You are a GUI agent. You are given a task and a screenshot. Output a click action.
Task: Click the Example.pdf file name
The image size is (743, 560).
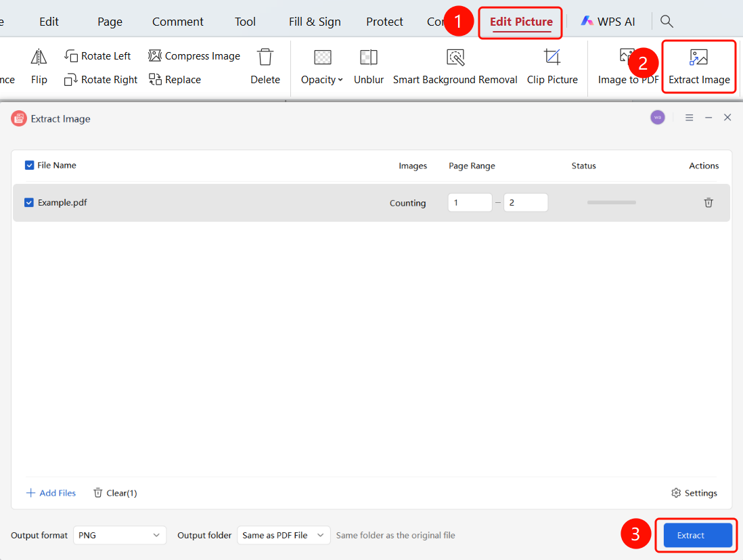coord(62,203)
